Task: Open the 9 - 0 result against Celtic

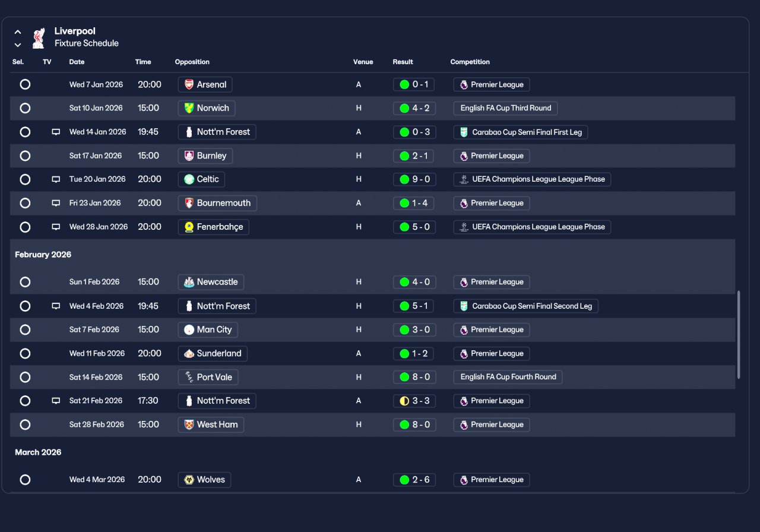Action: pyautogui.click(x=414, y=179)
